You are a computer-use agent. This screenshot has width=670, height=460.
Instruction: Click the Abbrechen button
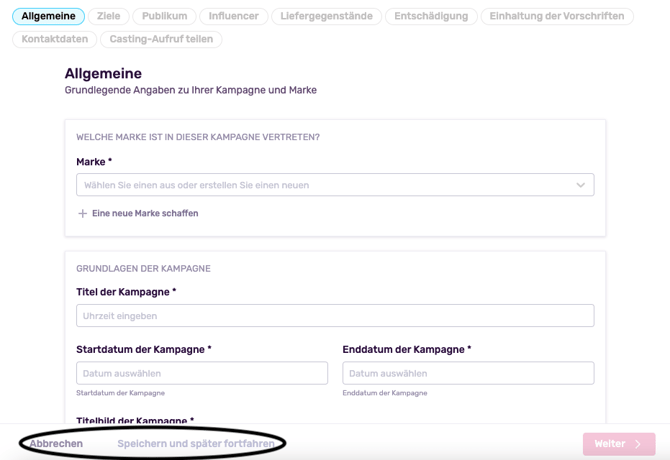coord(56,444)
